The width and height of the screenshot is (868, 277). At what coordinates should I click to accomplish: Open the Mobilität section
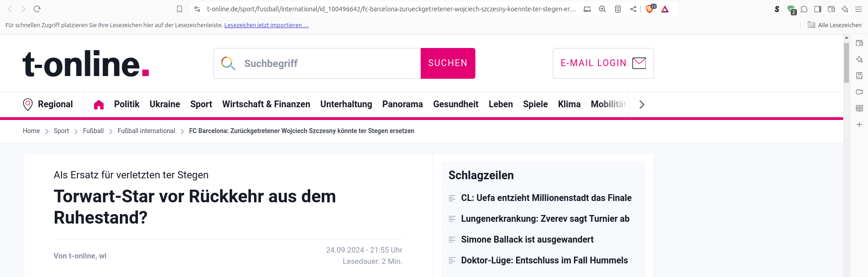(x=609, y=104)
